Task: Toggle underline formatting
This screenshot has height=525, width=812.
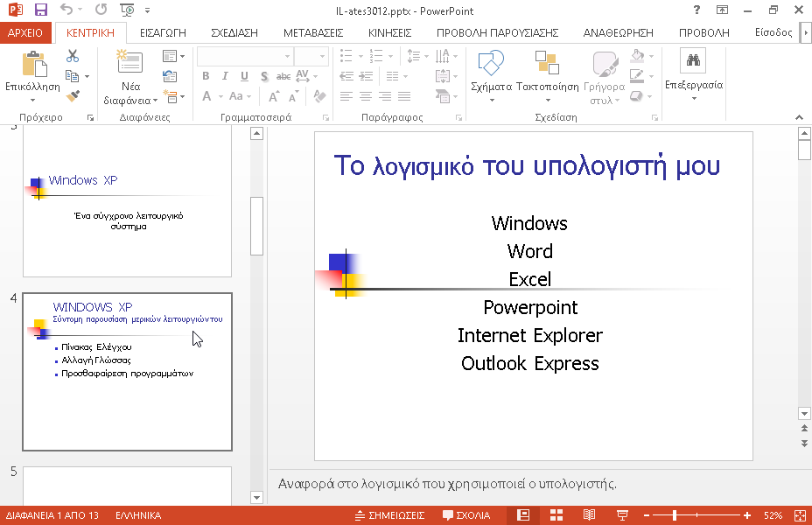Action: (x=244, y=76)
